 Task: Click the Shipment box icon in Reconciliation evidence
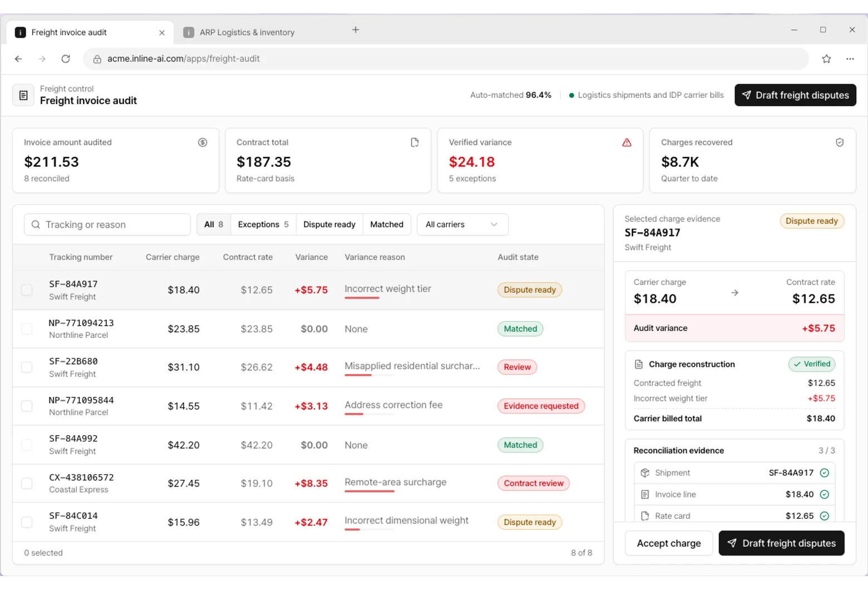pyautogui.click(x=645, y=473)
